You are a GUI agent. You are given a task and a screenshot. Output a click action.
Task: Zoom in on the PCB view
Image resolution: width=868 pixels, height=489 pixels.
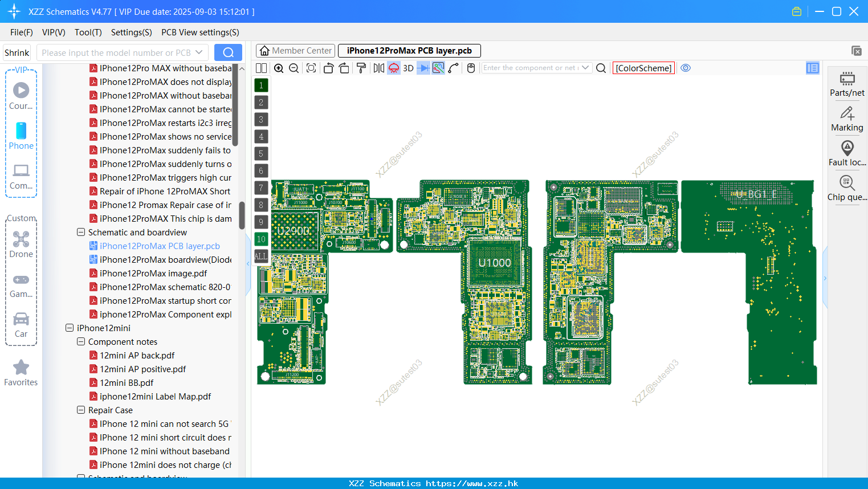tap(279, 68)
